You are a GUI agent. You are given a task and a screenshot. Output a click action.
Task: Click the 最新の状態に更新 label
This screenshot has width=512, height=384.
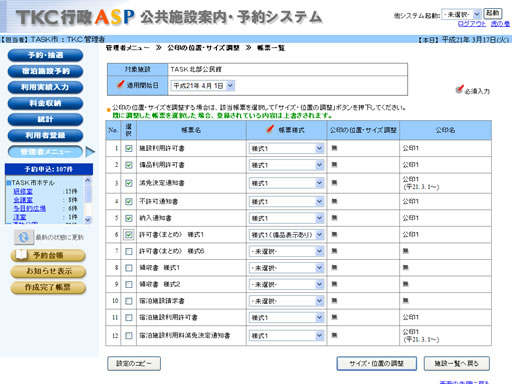click(60, 237)
